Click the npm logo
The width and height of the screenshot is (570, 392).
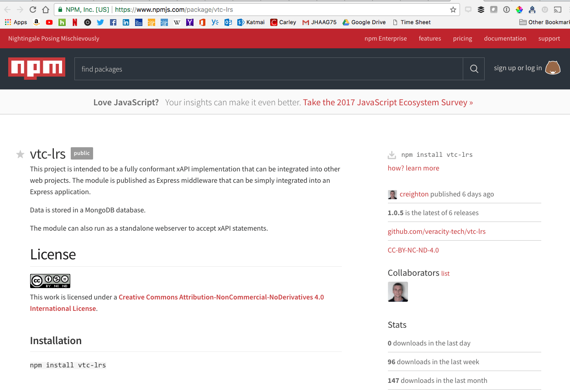(x=37, y=69)
